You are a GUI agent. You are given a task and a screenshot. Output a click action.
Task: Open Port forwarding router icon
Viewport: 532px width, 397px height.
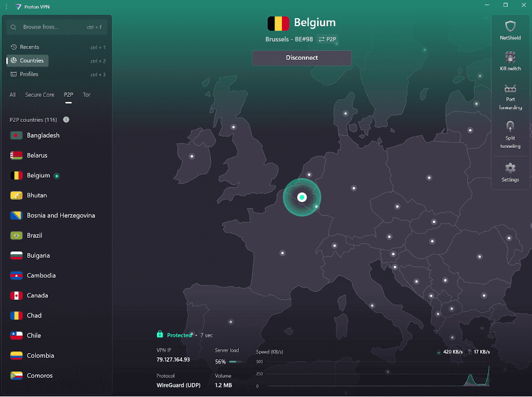tap(510, 89)
